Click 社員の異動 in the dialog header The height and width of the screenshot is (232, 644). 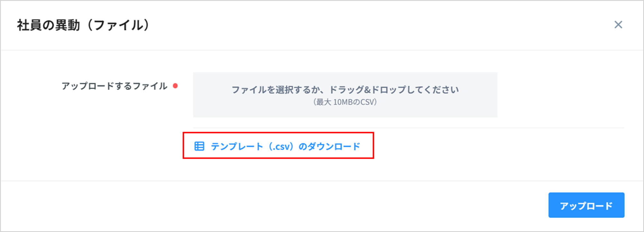[x=48, y=25]
